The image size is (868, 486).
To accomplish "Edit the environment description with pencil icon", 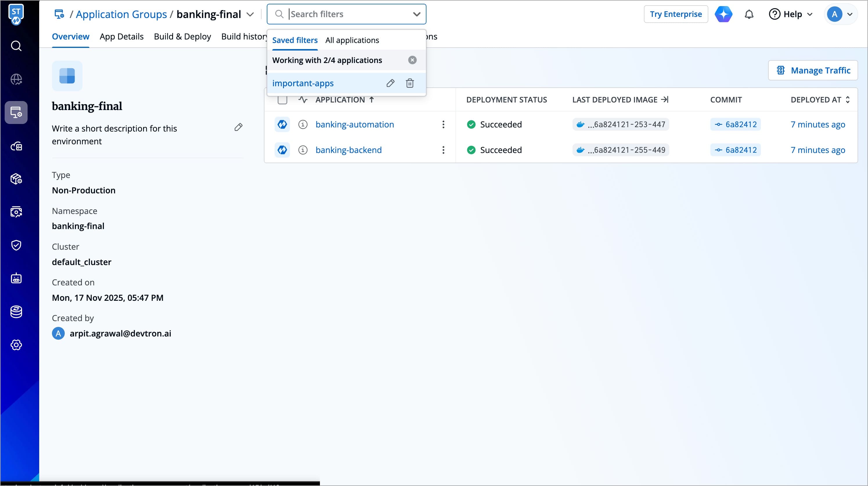I will [x=238, y=127].
